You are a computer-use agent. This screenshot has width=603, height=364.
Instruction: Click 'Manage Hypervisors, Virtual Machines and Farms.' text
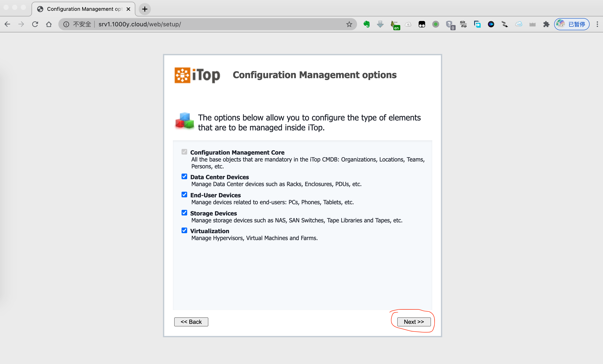click(255, 238)
